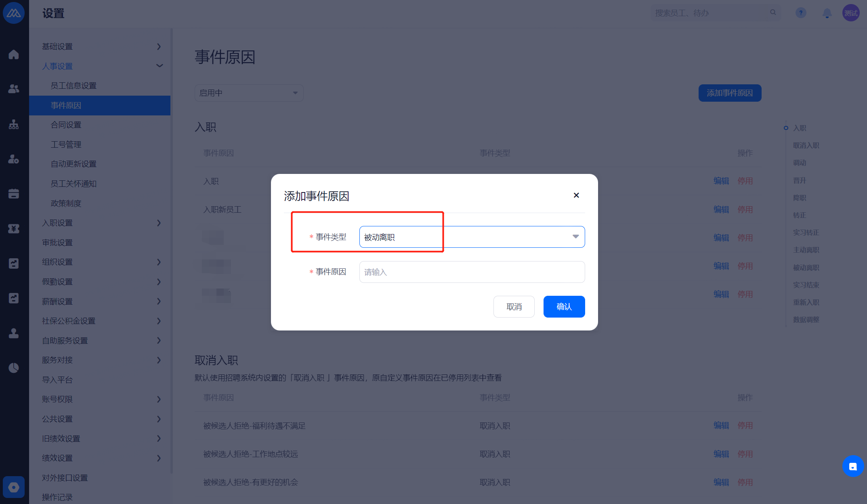Click the home icon in left sidebar
The height and width of the screenshot is (504, 867).
pos(14,54)
